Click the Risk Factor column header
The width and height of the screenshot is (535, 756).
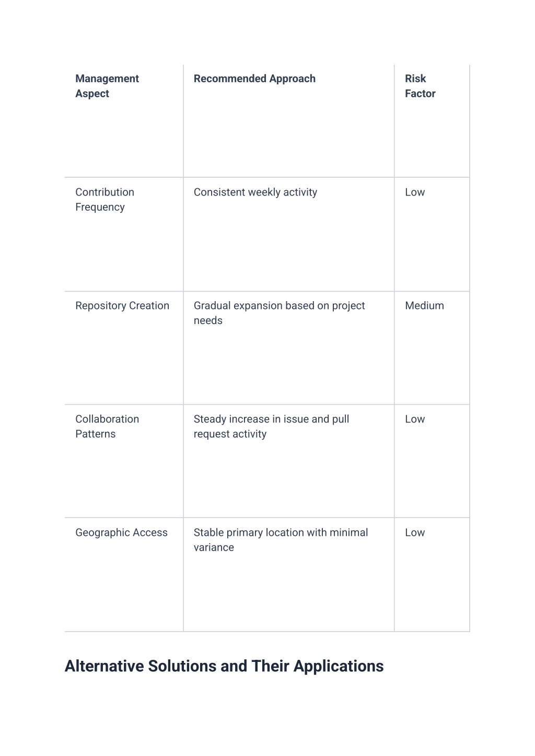(420, 86)
